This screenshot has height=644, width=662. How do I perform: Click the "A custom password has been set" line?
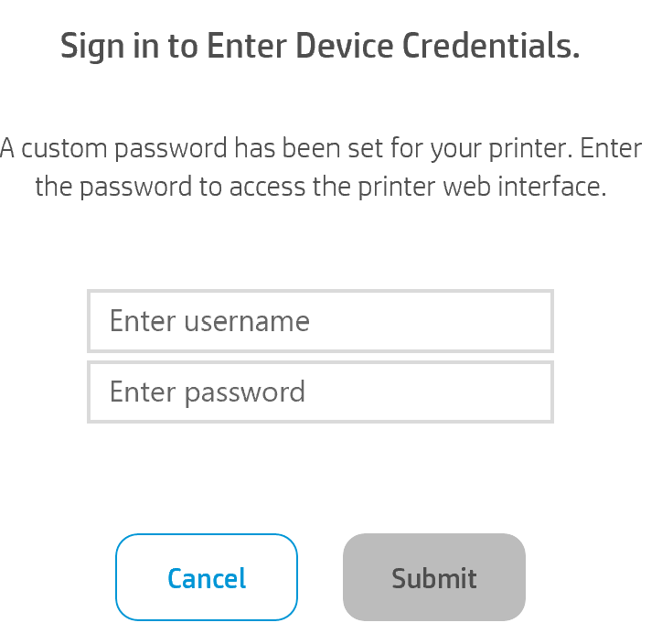tap(320, 148)
